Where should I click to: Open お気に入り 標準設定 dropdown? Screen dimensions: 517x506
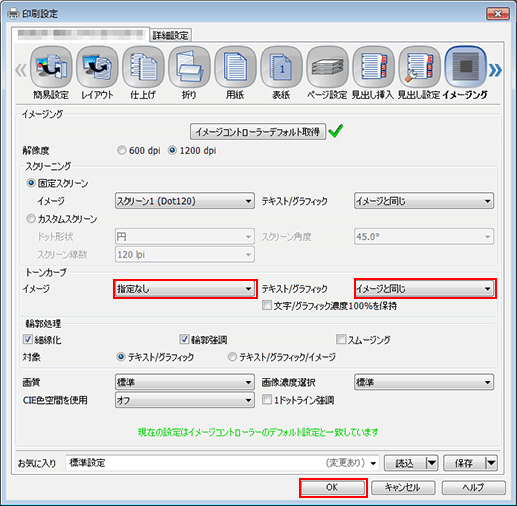(222, 463)
